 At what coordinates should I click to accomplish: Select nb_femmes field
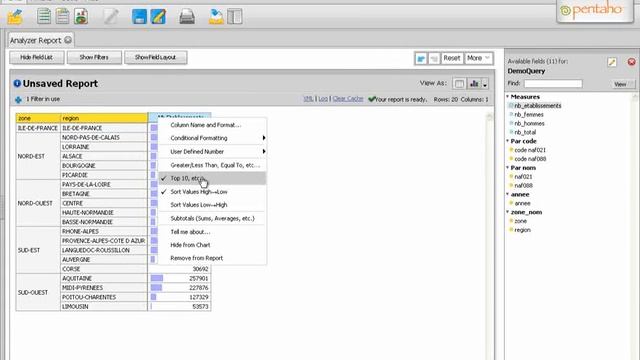[529, 115]
